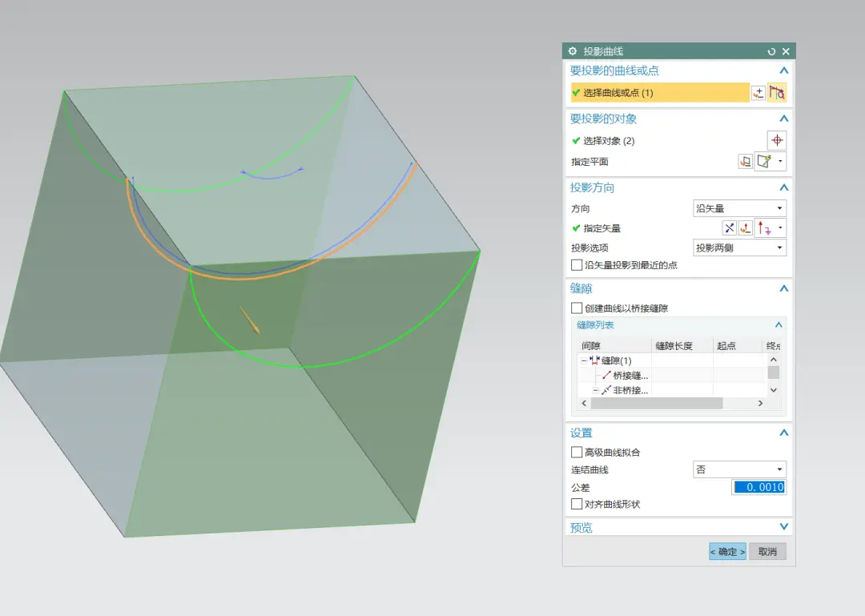Image resolution: width=865 pixels, height=616 pixels.
Task: Enable 创建曲线以桥接缝隙 checkbox
Action: [577, 308]
